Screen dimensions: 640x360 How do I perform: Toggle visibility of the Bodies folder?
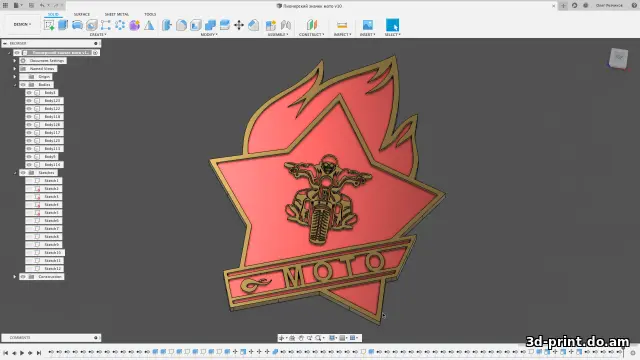pos(23,84)
